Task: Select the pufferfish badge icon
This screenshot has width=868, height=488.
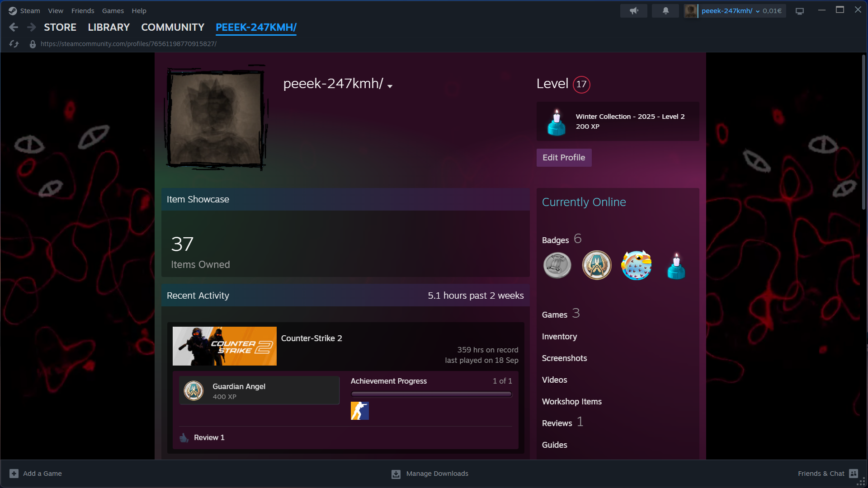Action: click(x=637, y=265)
